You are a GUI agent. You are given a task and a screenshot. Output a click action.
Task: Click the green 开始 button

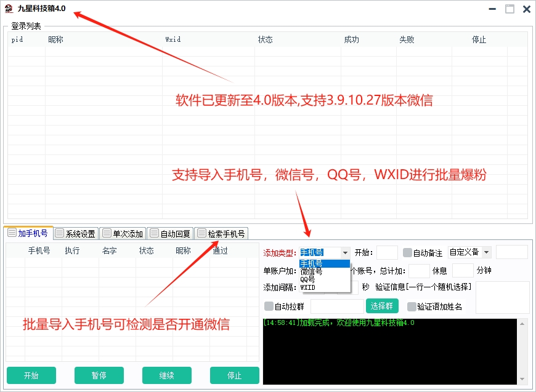point(31,375)
